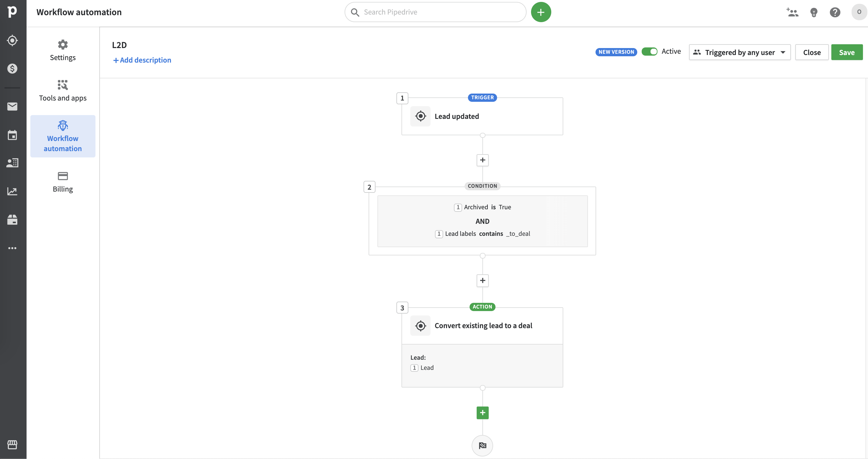The width and height of the screenshot is (868, 459).
Task: Open the help question mark icon
Action: click(835, 12)
